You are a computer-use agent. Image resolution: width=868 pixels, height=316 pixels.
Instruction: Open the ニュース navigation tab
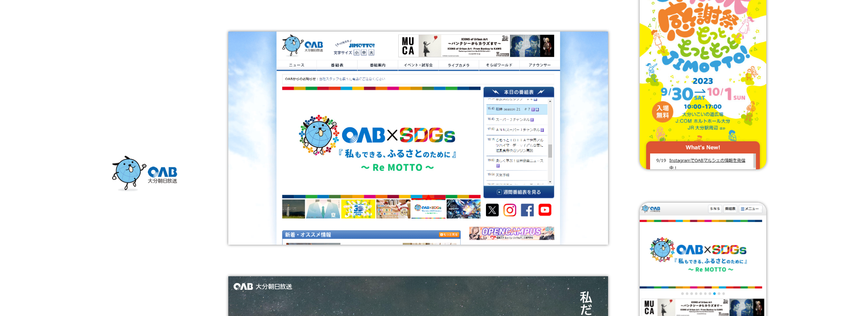point(297,65)
